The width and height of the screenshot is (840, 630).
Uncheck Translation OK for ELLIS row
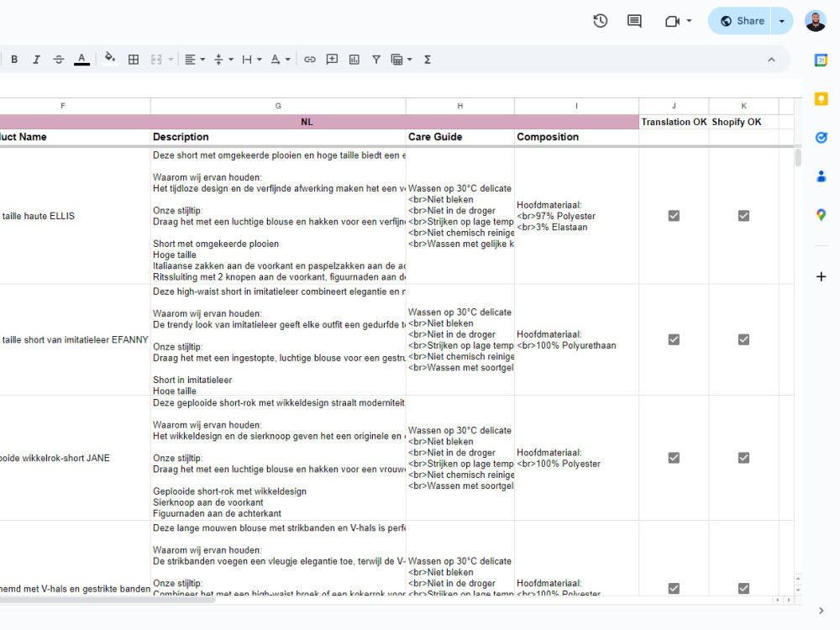pos(674,216)
